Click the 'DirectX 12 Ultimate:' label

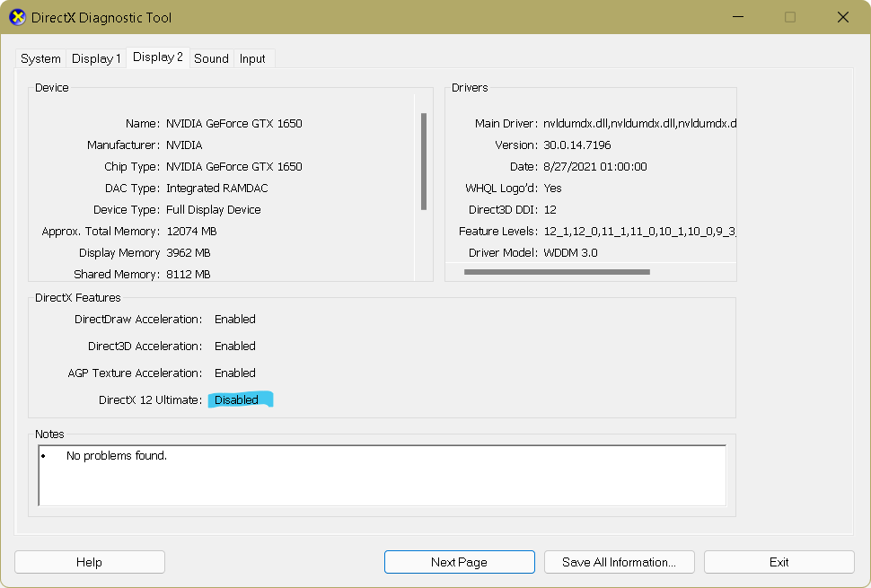point(150,399)
